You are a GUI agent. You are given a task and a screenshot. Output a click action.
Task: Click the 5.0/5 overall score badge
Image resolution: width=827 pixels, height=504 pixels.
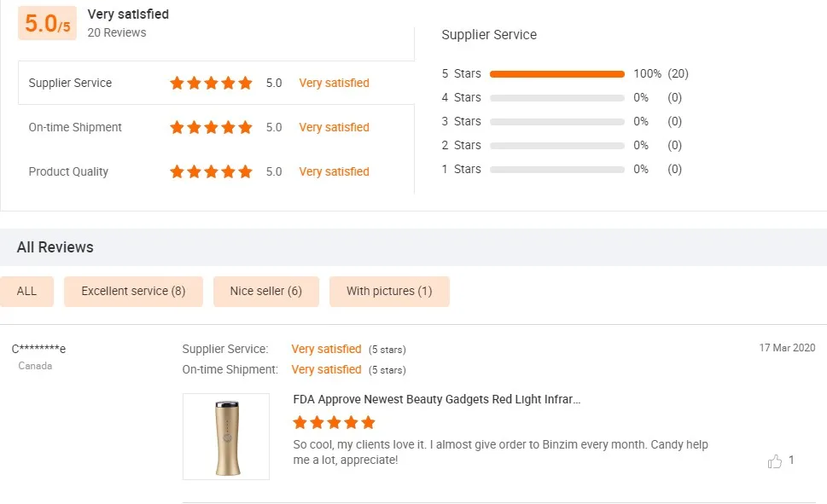tap(48, 23)
